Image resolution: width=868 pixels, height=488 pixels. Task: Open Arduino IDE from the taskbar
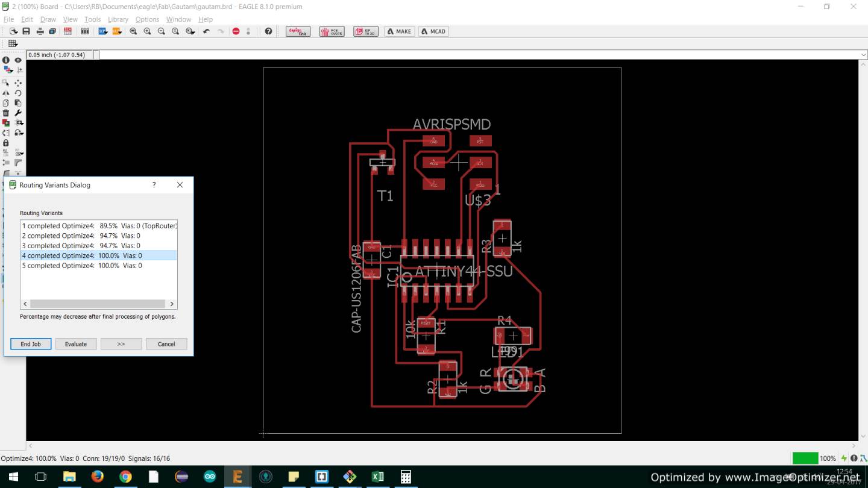210,477
